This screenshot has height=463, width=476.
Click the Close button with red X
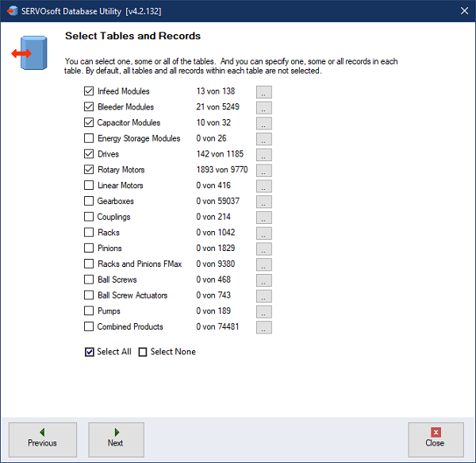coord(436,440)
